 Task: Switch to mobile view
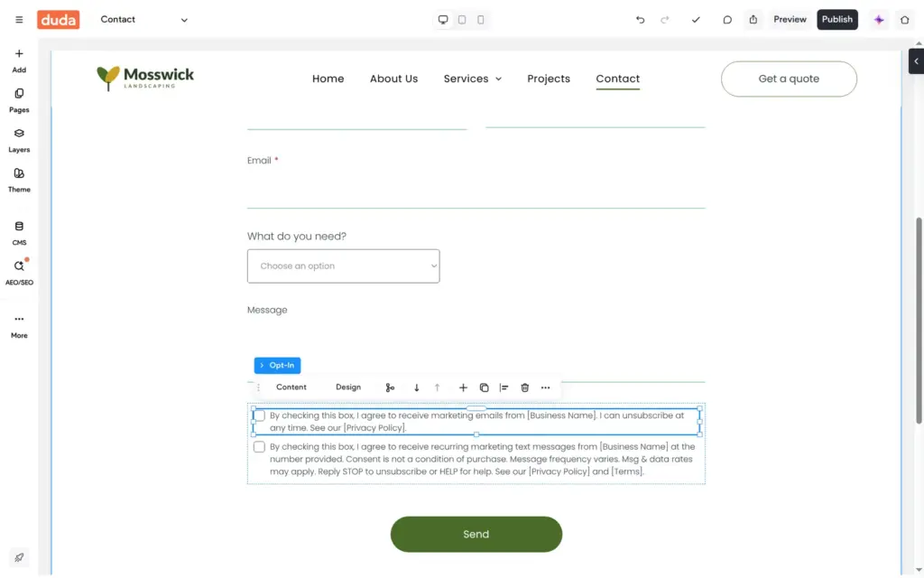(481, 20)
